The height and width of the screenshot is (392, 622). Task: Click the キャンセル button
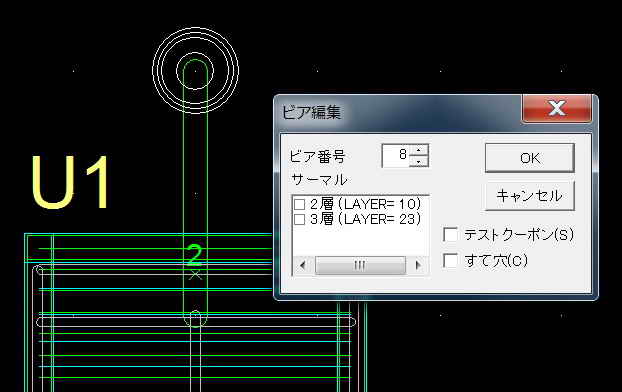[530, 196]
